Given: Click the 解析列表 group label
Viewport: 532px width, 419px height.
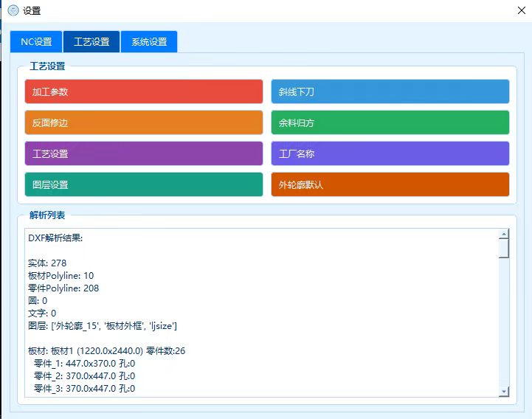Looking at the screenshot, I should point(47,215).
